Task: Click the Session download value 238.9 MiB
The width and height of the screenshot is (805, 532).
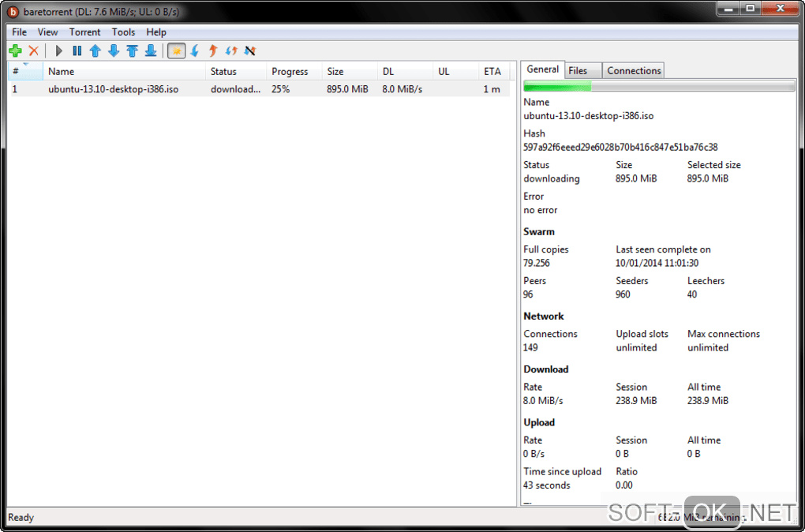Action: [x=636, y=400]
